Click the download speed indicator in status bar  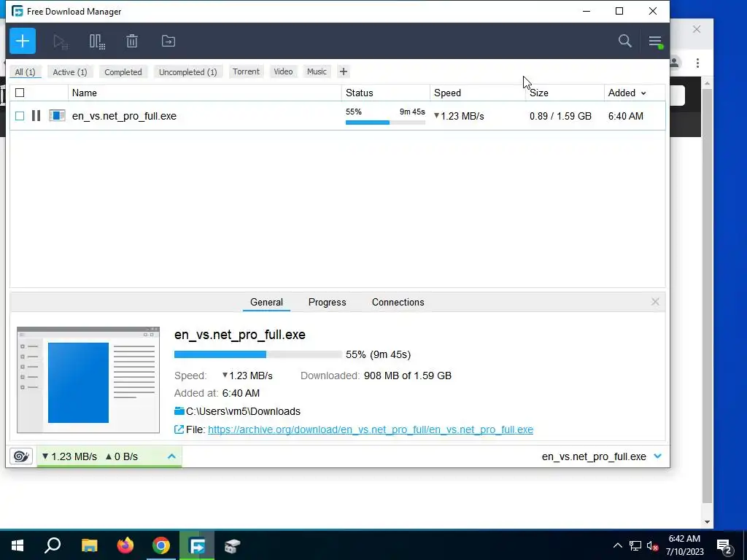(69, 456)
